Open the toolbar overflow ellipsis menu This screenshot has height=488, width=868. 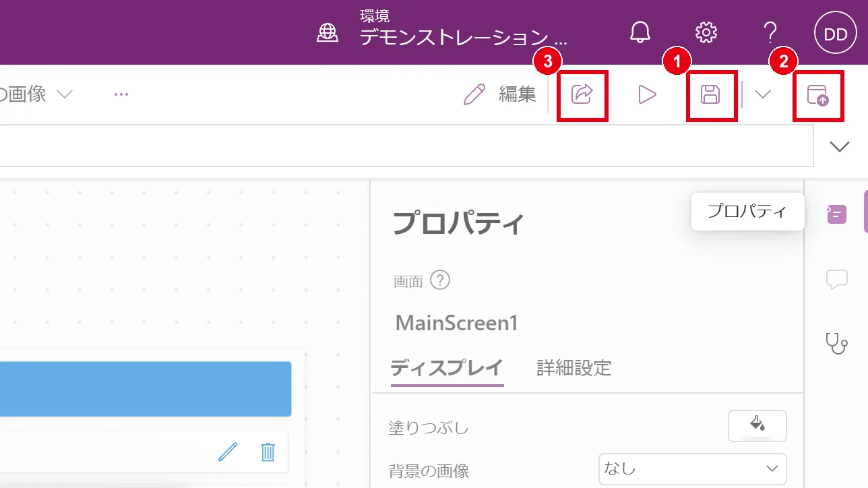tap(121, 95)
